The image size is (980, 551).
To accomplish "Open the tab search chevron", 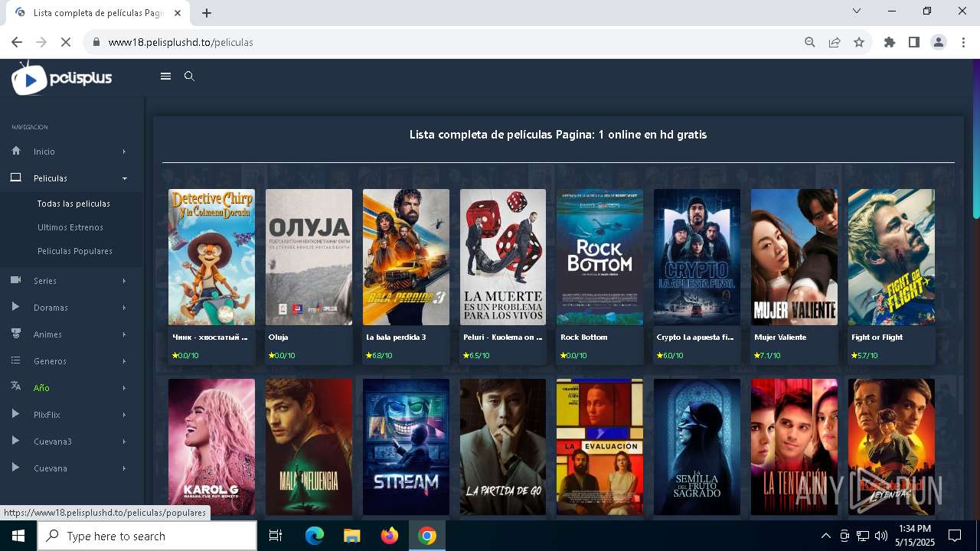I will (x=857, y=11).
